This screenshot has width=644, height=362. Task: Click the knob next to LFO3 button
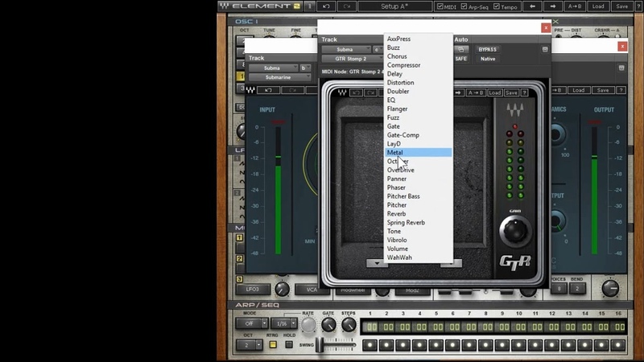click(282, 290)
